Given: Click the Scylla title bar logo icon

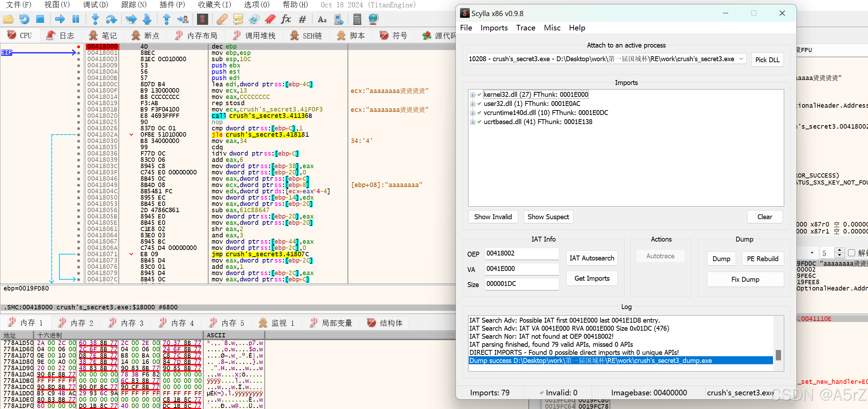Looking at the screenshot, I should click(x=465, y=13).
